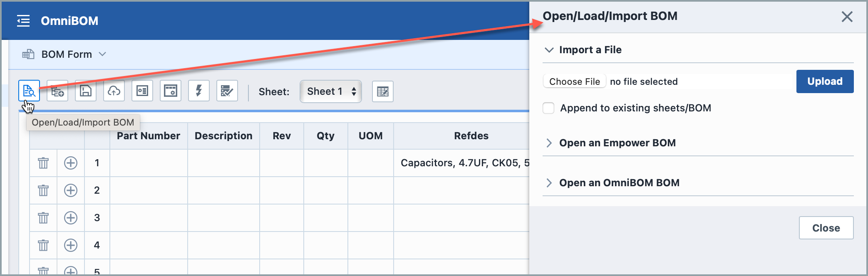Click the edit table icon beside Sheet selector
This screenshot has width=868, height=276.
(382, 91)
